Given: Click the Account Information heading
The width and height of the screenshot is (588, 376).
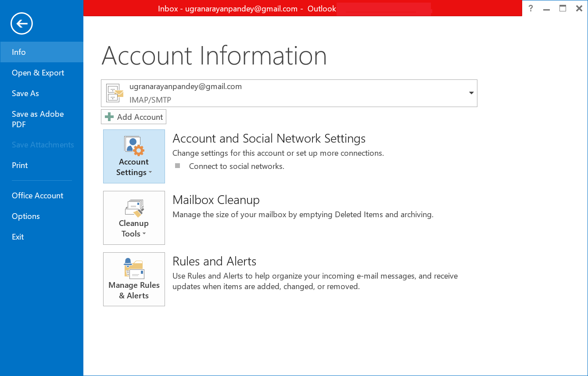Looking at the screenshot, I should click(214, 56).
